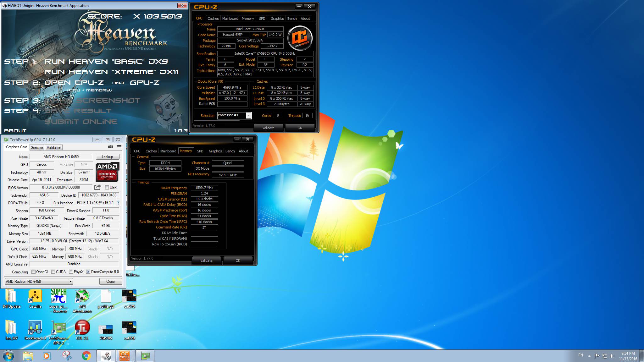Click the PCI-E bus interface question mark

[118, 203]
